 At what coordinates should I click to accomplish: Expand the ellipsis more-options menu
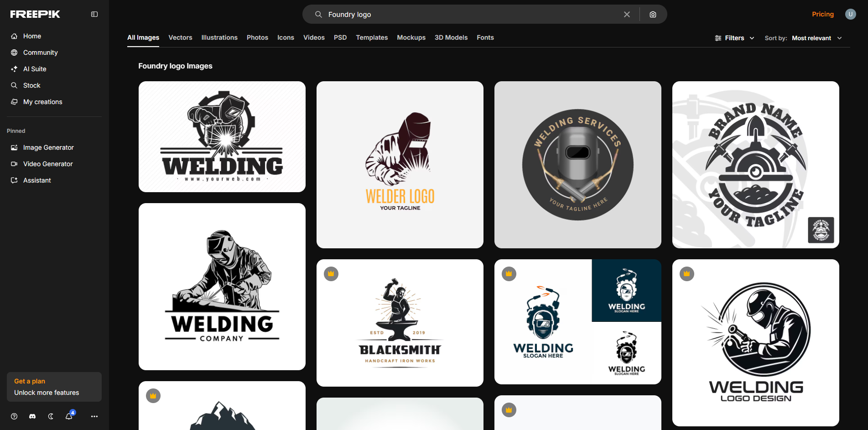coord(94,416)
